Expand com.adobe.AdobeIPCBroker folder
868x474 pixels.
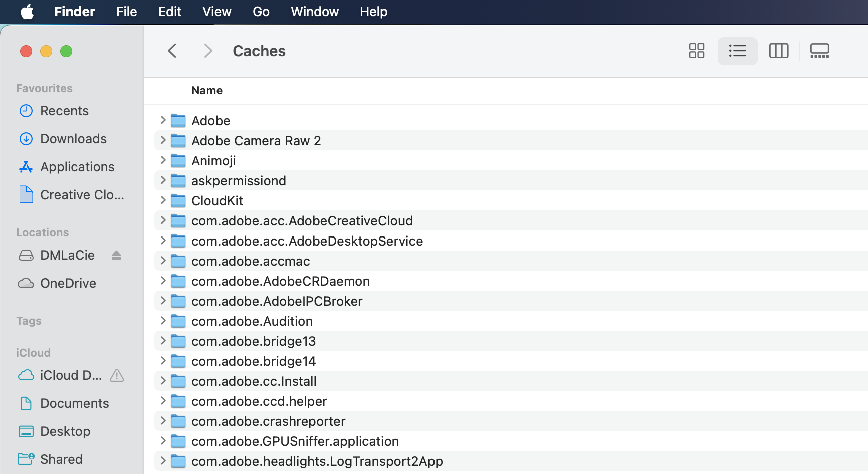pos(163,301)
